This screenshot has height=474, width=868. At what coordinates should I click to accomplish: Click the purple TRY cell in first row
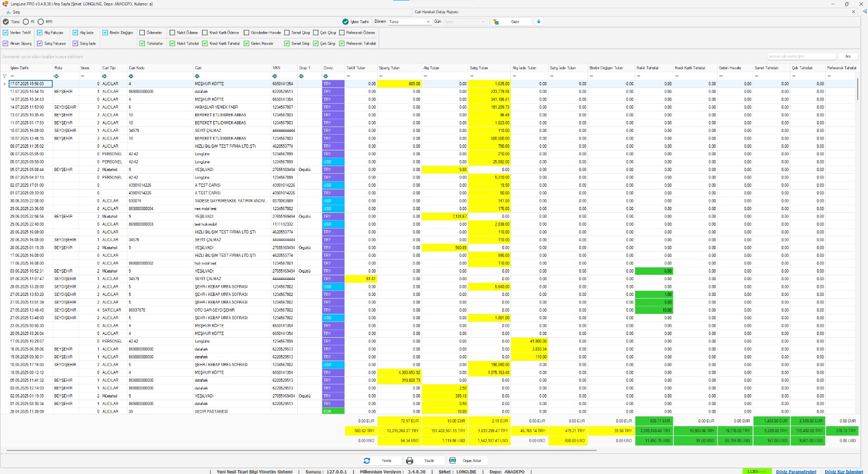click(x=333, y=84)
